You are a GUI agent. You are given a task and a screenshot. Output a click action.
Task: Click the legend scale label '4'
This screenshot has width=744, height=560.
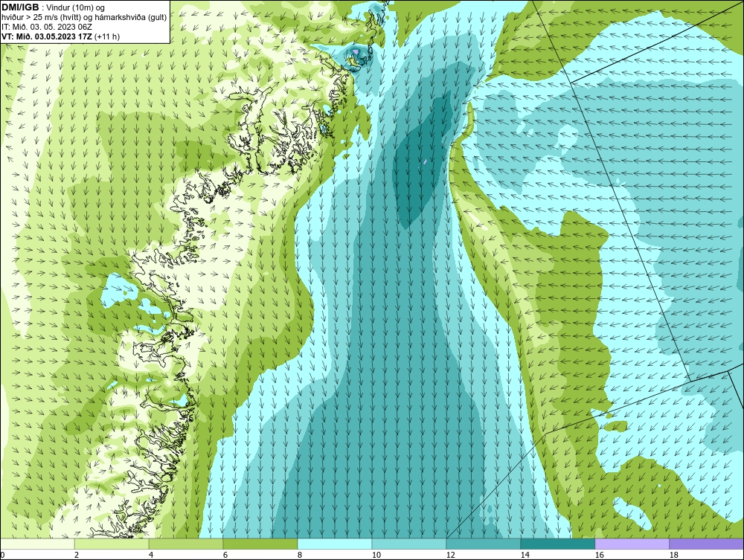[x=151, y=555]
